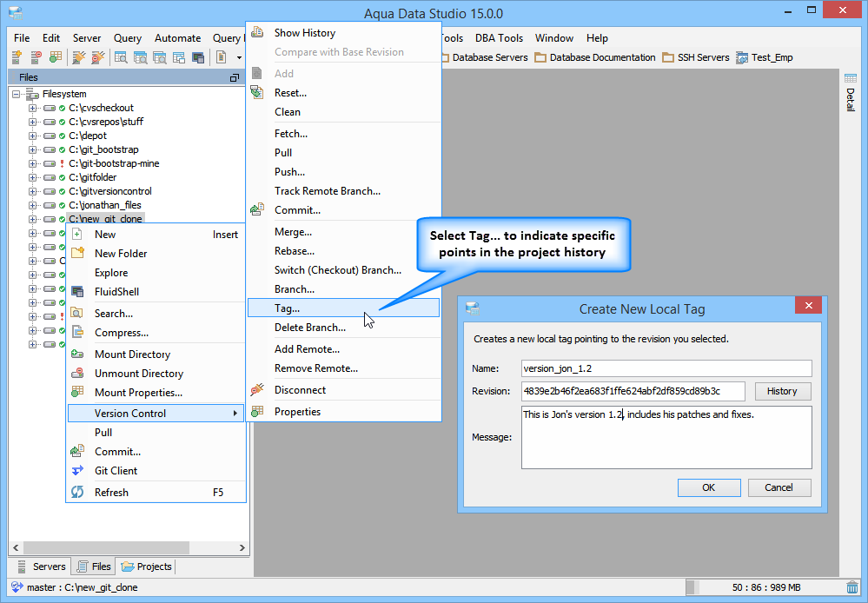Confirm the new tag with OK
868x603 pixels.
coord(709,487)
